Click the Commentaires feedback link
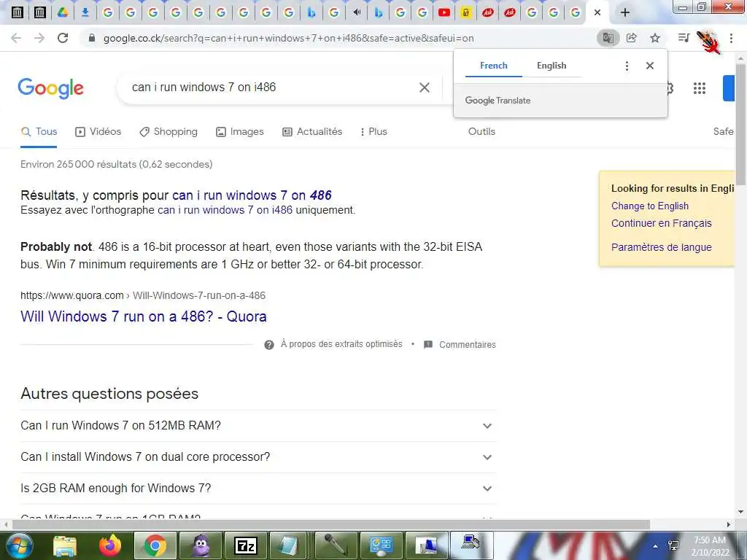This screenshot has height=560, width=747. 468,345
